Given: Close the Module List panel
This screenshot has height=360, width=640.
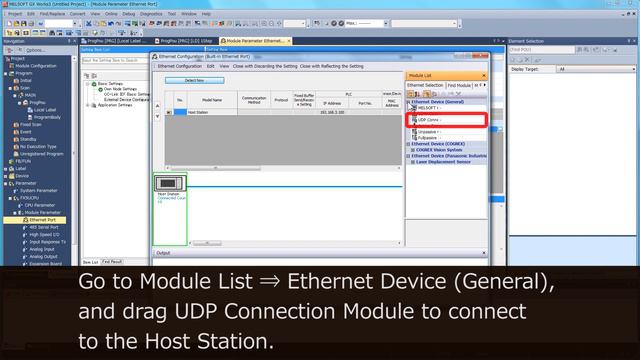Looking at the screenshot, I should (484, 76).
